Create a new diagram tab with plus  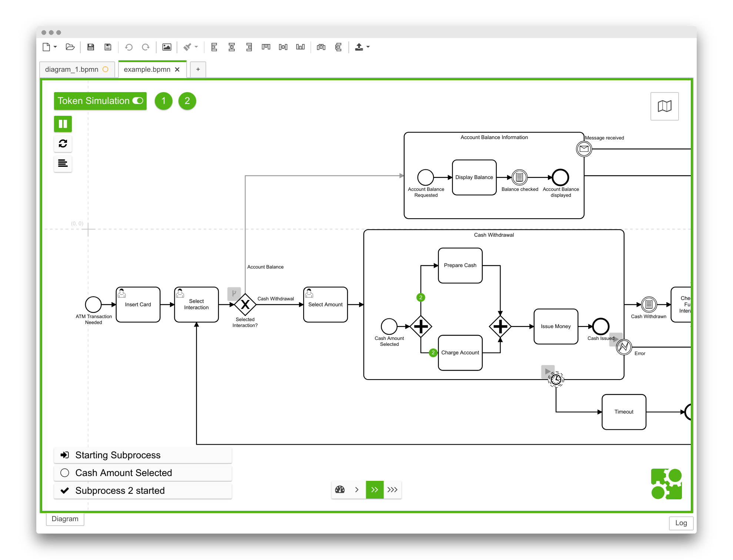pos(198,69)
